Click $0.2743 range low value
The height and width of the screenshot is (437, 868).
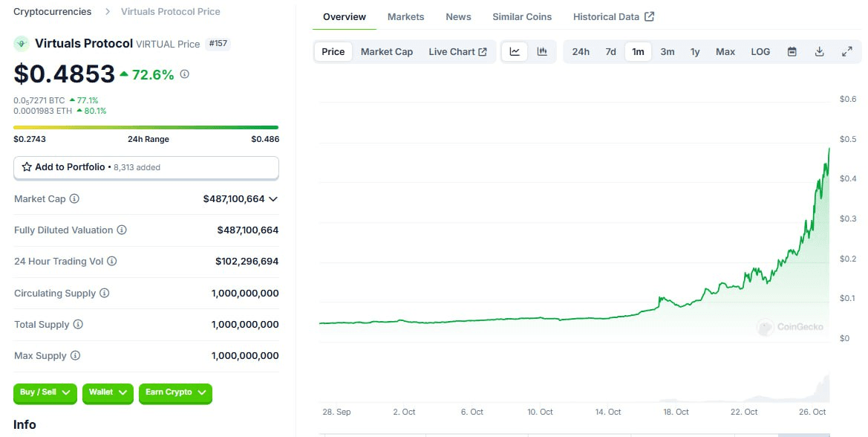30,139
